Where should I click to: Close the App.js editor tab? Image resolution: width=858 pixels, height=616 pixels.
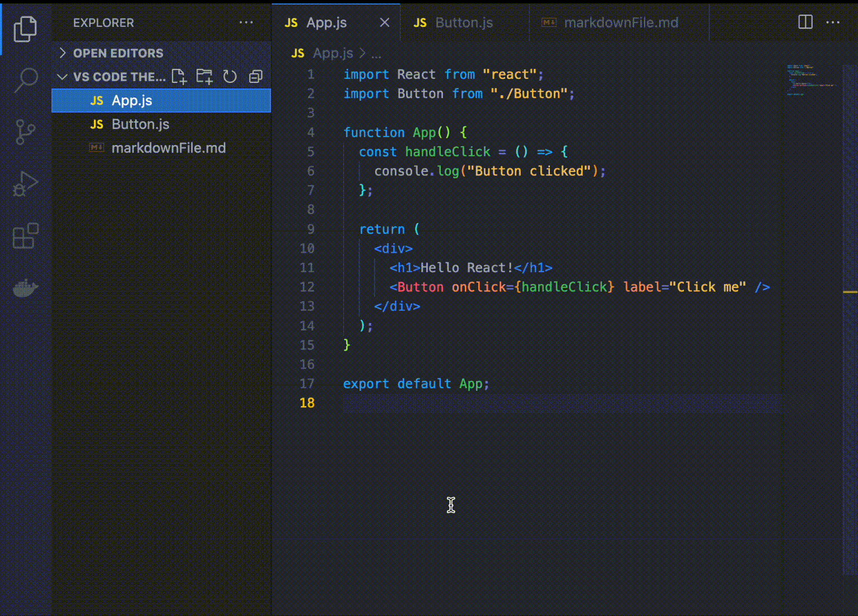coord(385,23)
